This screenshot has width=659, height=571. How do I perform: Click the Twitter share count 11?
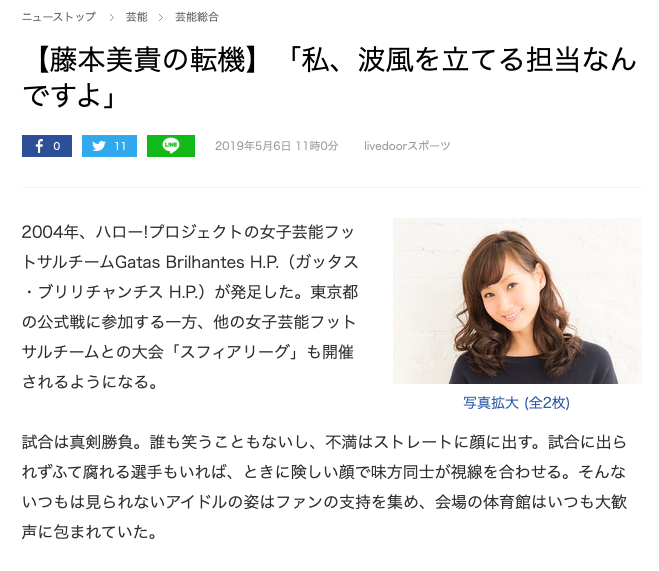120,146
